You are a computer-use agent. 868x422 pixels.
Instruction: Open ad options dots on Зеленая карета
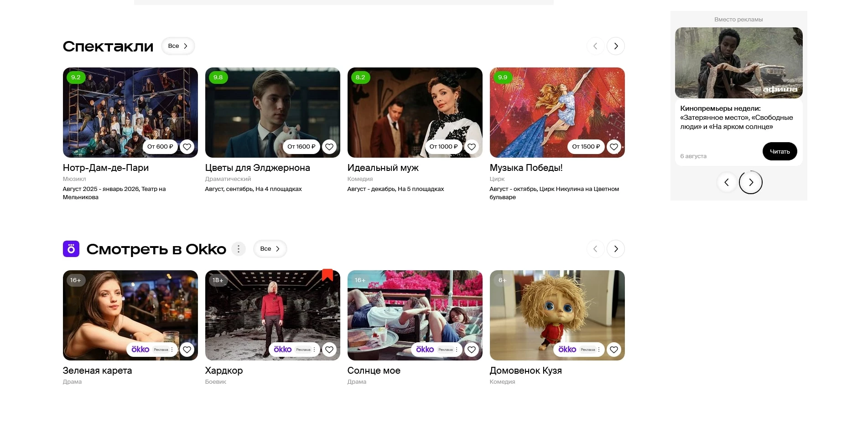[172, 350]
